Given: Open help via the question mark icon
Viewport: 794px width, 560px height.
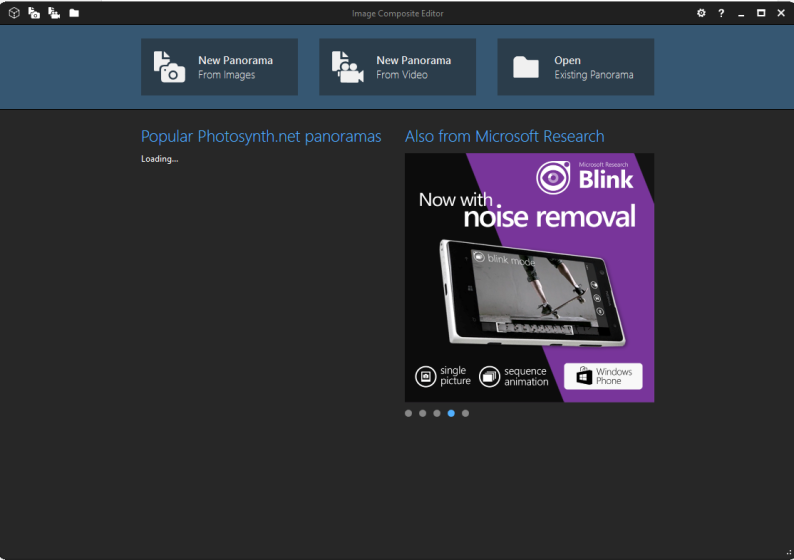Looking at the screenshot, I should [721, 13].
